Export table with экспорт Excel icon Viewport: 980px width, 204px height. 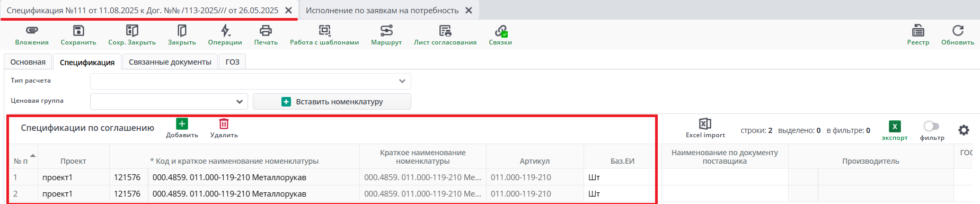point(895,126)
